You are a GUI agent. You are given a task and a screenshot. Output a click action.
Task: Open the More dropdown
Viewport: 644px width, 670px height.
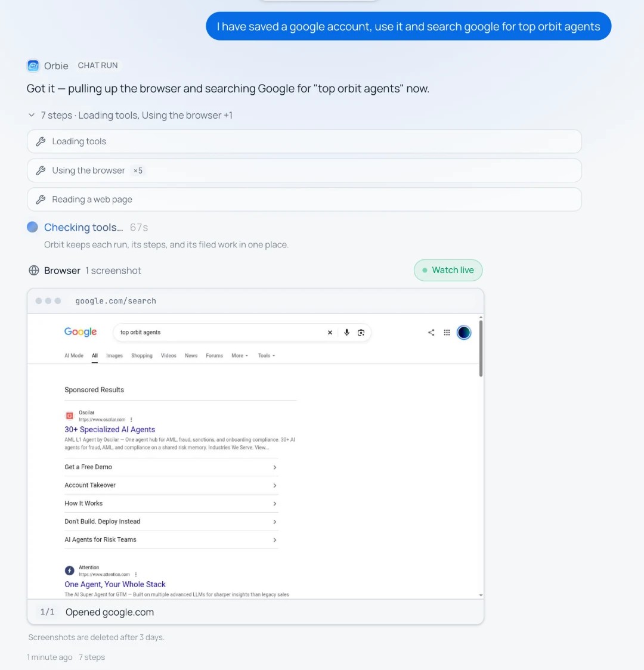240,355
